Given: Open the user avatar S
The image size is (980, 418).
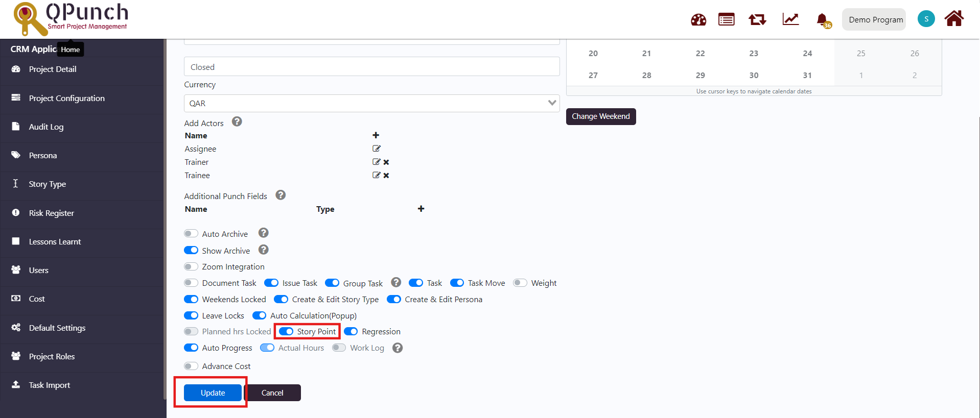Looking at the screenshot, I should tap(926, 19).
